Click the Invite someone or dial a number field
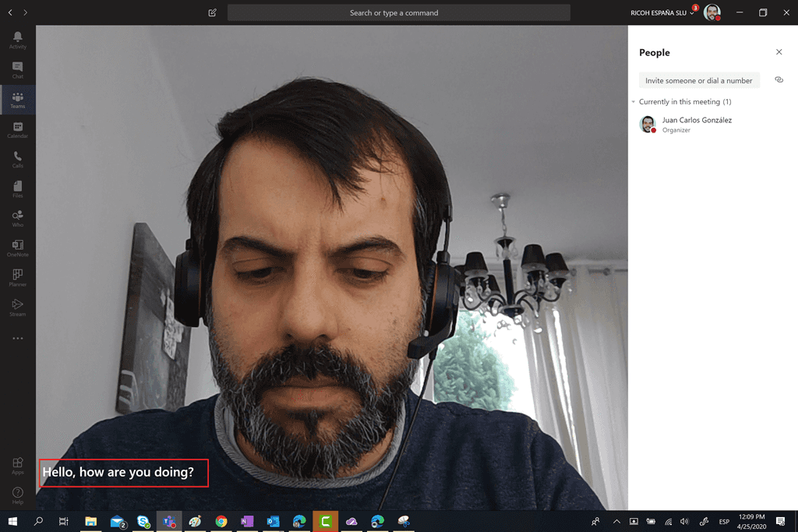798x532 pixels. pyautogui.click(x=699, y=80)
